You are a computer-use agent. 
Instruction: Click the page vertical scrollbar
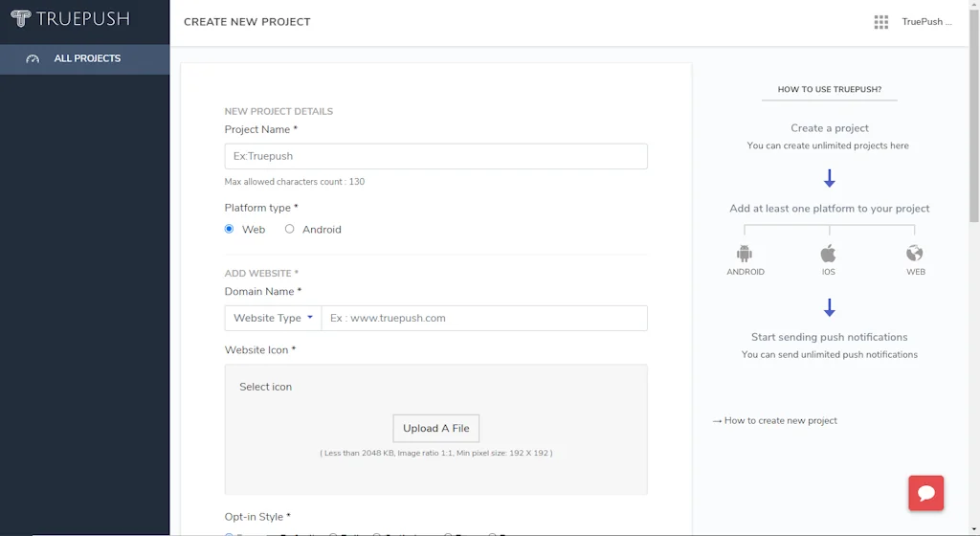(x=973, y=116)
